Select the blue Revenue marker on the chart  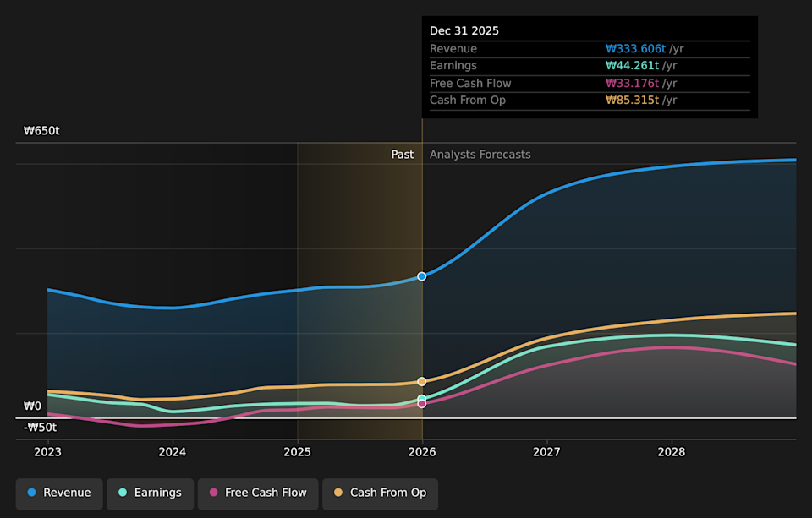point(421,275)
